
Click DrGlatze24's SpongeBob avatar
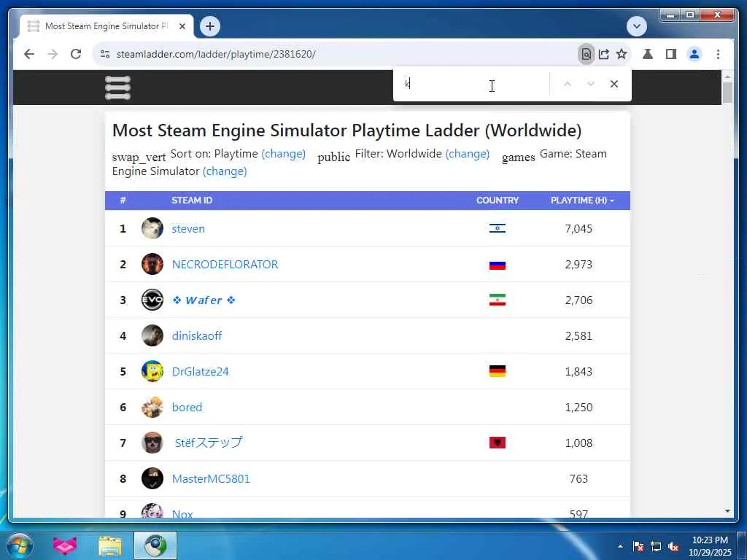click(152, 371)
